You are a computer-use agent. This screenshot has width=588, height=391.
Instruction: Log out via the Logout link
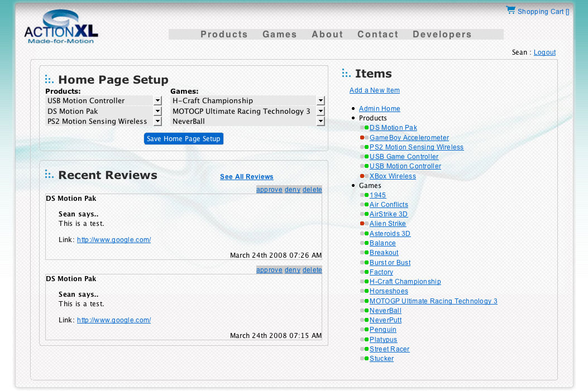point(544,52)
